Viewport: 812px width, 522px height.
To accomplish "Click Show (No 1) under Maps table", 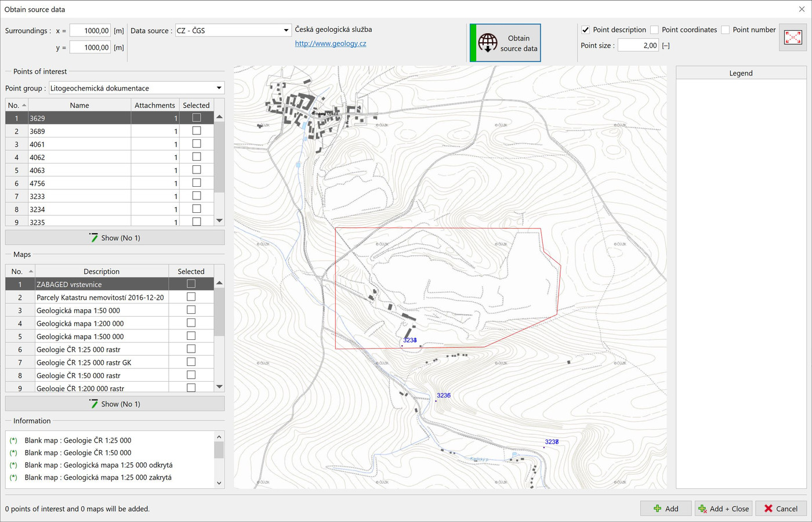I will point(115,404).
